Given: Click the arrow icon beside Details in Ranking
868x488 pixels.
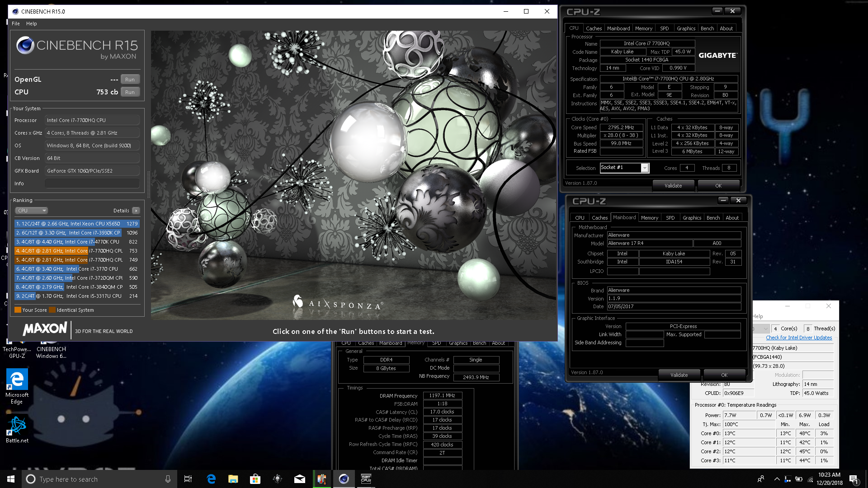Looking at the screenshot, I should tap(136, 211).
